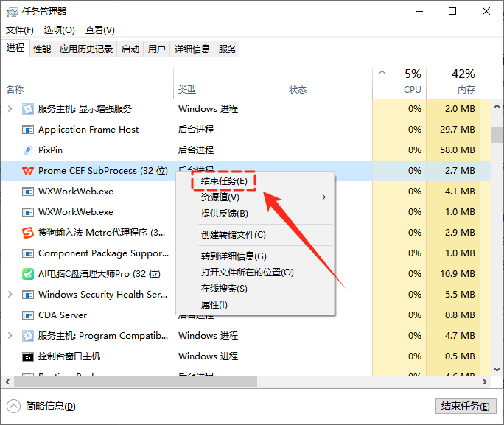The image size is (504, 425).
Task: Click the Application Frame Host icon
Action: (x=28, y=130)
